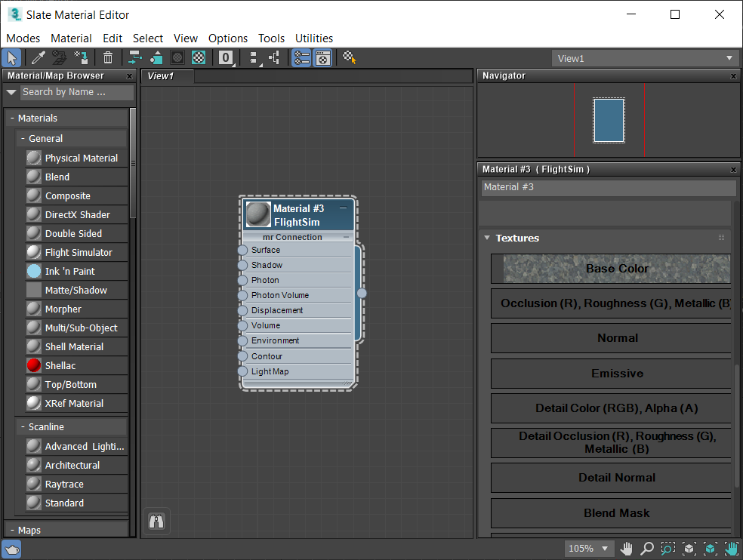
Task: Click Zoom Extents white cube icon
Action: 689,549
